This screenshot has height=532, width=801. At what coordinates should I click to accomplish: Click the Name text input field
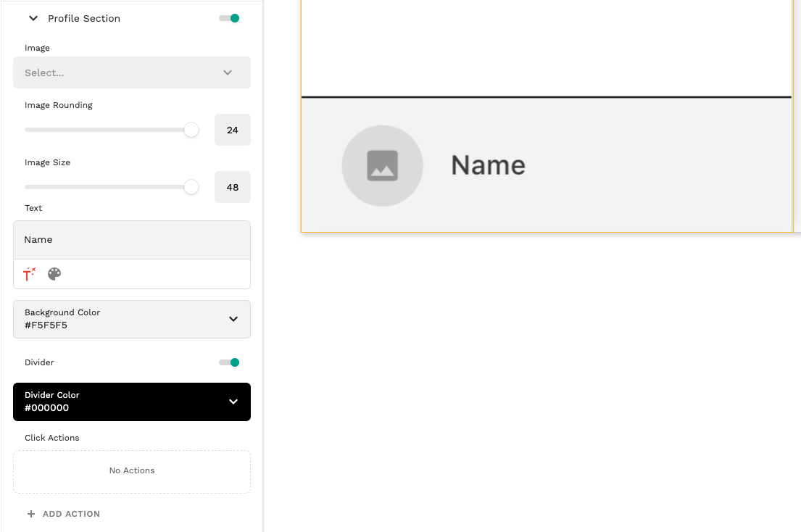(x=131, y=239)
